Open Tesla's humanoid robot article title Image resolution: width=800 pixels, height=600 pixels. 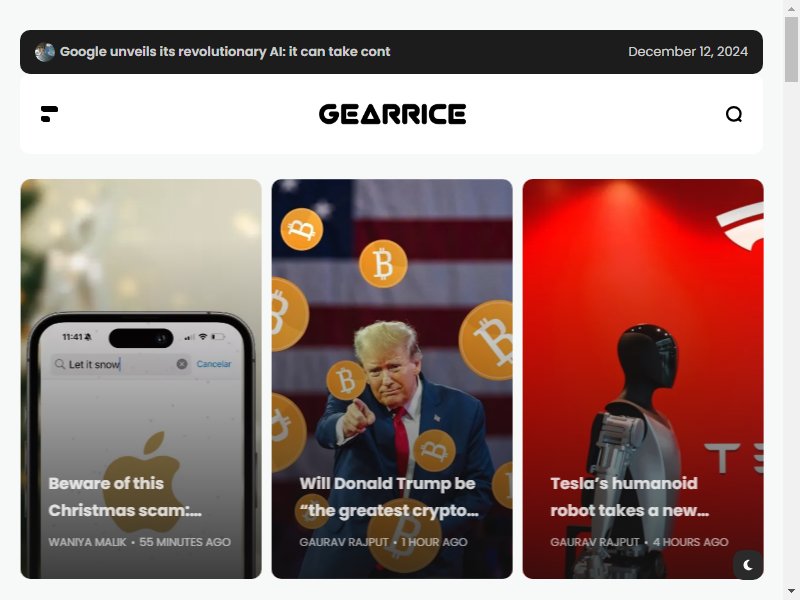click(x=630, y=496)
